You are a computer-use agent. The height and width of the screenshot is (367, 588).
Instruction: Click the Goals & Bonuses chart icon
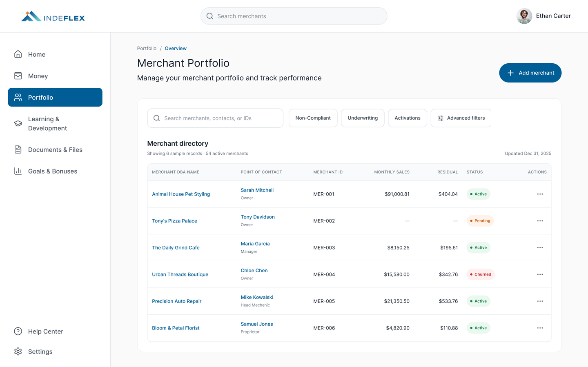coord(18,171)
